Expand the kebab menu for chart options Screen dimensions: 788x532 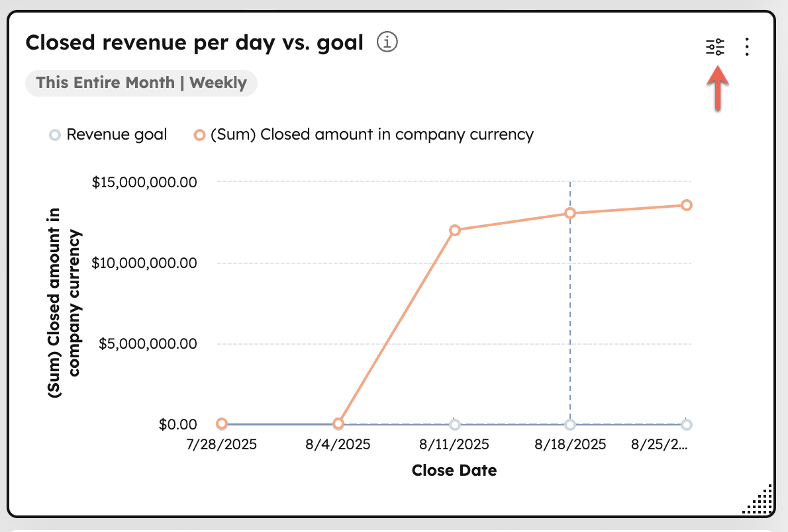click(x=747, y=46)
